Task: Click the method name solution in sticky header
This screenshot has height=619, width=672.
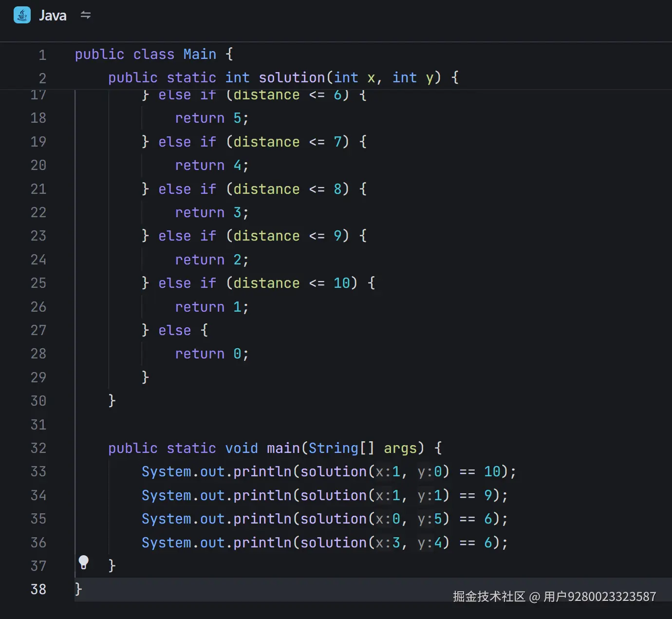Action: pos(292,77)
